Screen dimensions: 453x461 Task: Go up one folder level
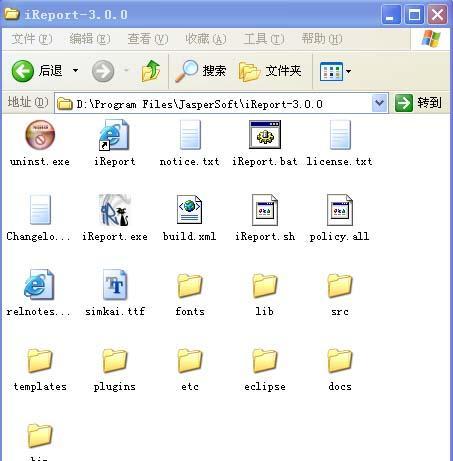coord(151,71)
